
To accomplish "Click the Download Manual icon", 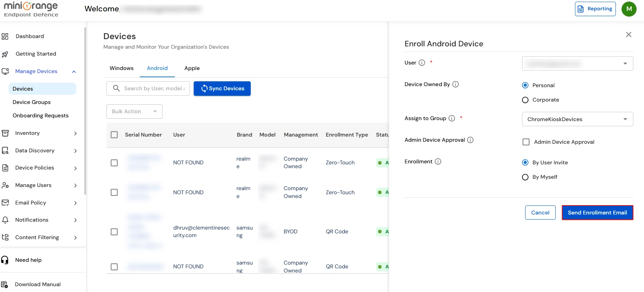I will click(x=4, y=284).
